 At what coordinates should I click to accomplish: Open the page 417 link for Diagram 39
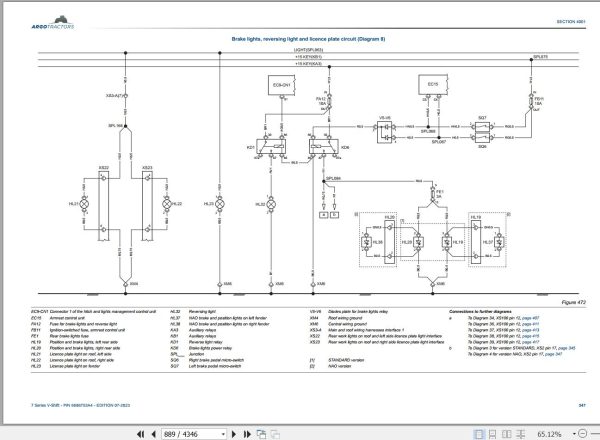(x=530, y=342)
